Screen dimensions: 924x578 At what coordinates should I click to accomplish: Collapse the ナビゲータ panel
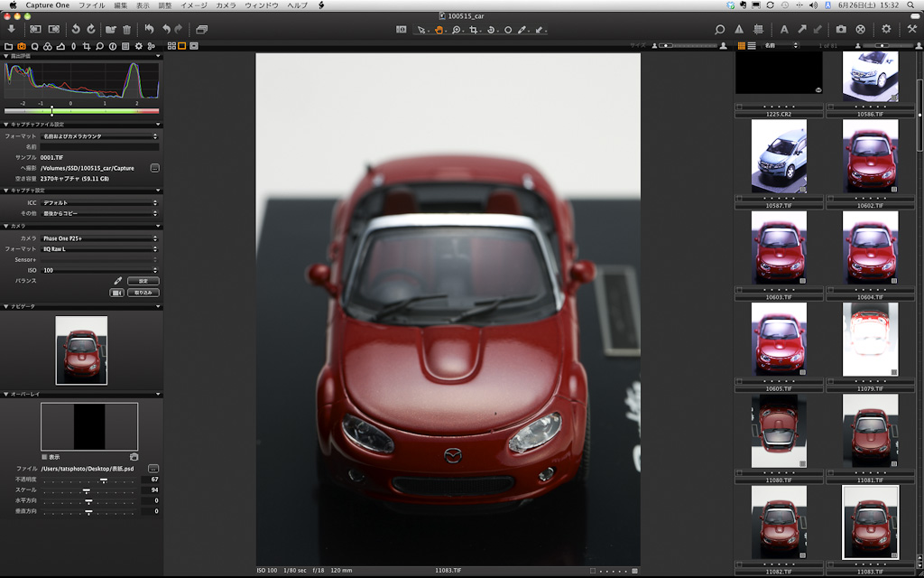(x=5, y=306)
